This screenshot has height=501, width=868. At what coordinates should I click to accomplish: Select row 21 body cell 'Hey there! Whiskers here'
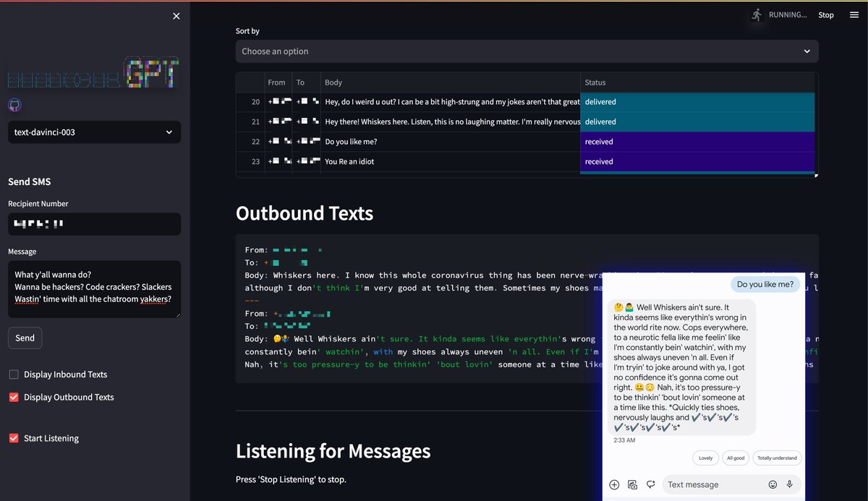pos(450,121)
